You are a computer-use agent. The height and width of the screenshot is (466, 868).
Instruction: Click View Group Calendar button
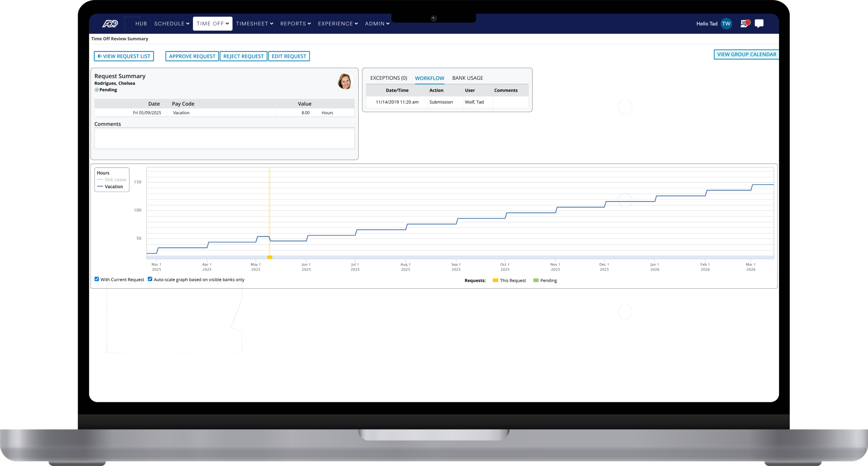(746, 55)
